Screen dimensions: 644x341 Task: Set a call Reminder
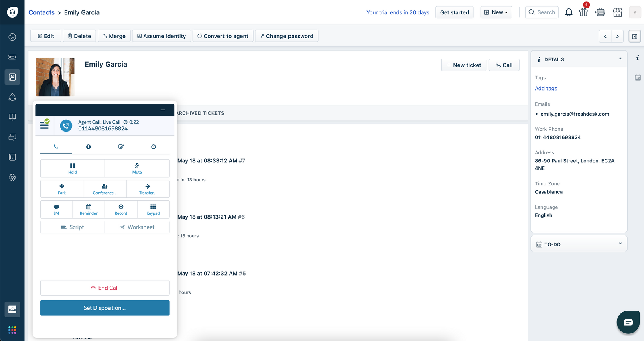(89, 209)
